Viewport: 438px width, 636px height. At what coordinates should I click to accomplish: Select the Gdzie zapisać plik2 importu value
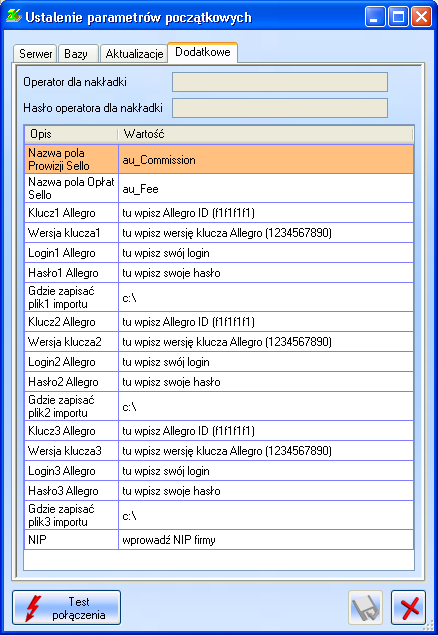click(266, 406)
